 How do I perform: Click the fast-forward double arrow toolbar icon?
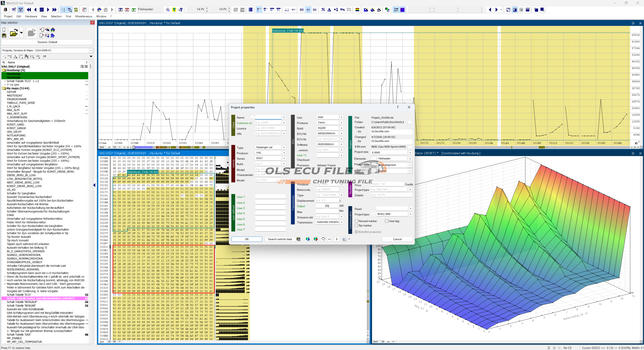(55, 10)
